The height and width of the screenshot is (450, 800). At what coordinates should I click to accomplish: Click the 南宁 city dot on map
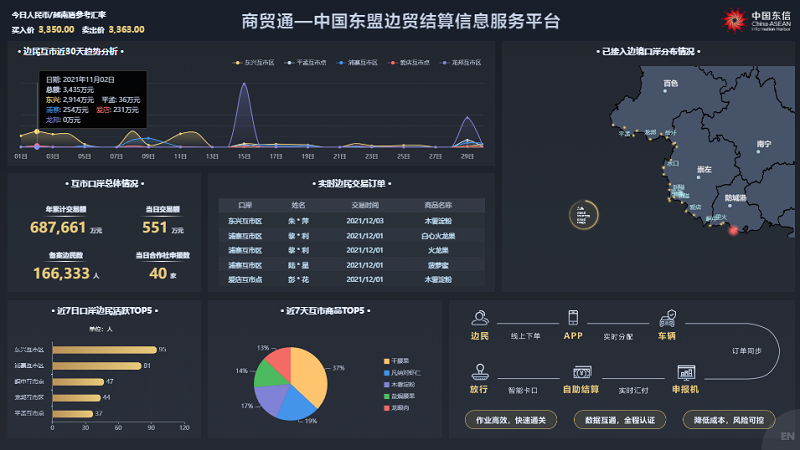758,152
